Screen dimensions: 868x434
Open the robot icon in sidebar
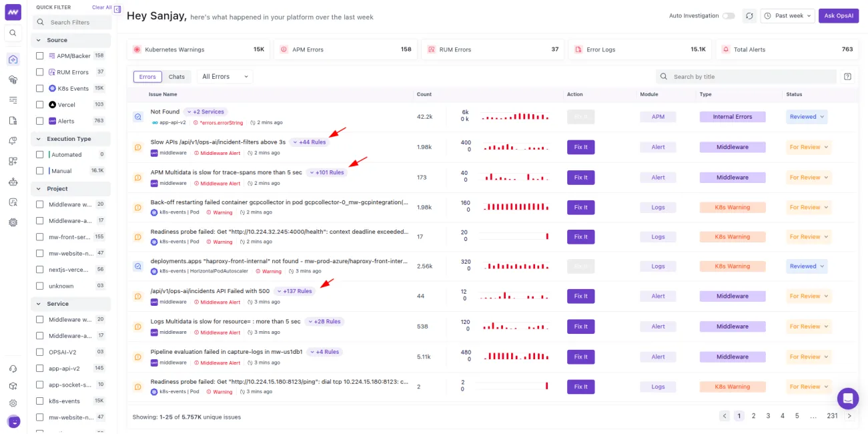tap(13, 182)
